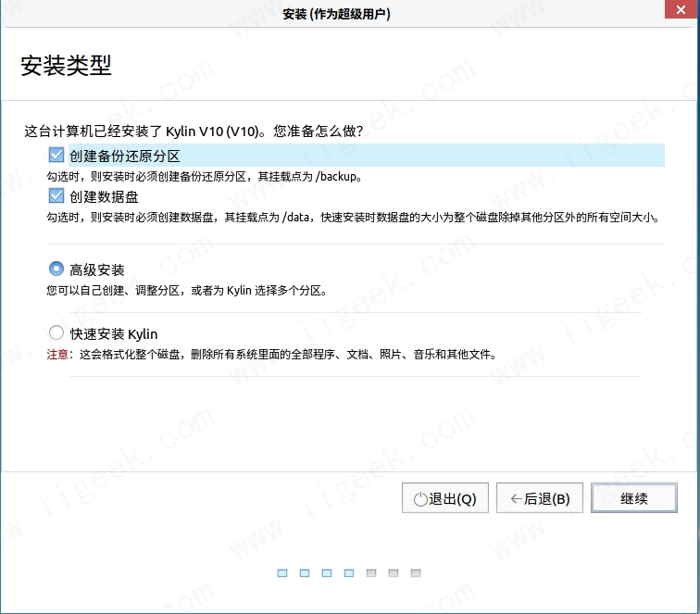Image resolution: width=700 pixels, height=614 pixels.
Task: Click the red 注意 warning text
Action: (x=59, y=355)
